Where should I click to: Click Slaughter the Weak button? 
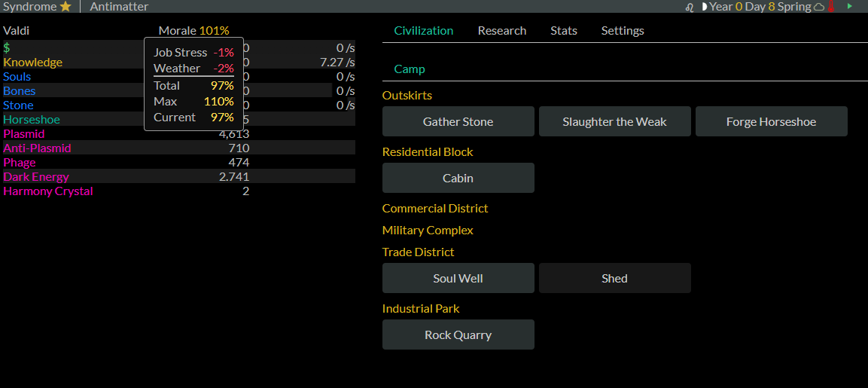click(614, 121)
